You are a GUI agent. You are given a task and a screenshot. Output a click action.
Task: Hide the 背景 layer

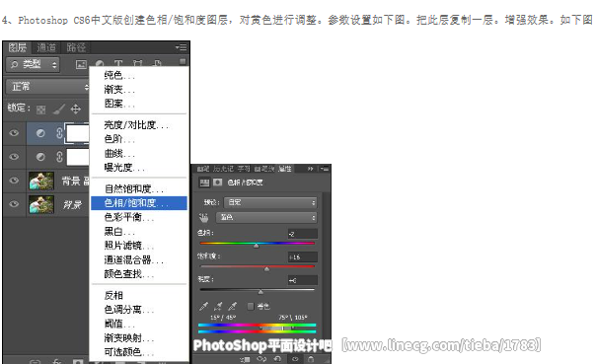pyautogui.click(x=14, y=203)
